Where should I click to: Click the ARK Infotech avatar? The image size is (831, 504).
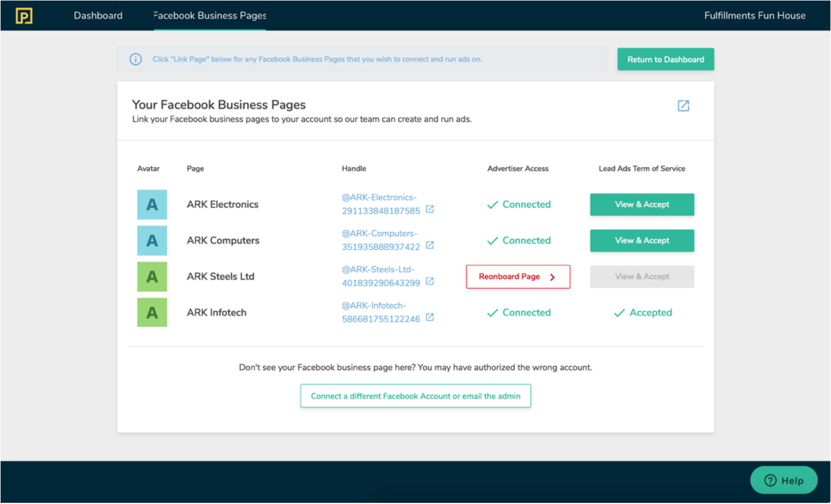tap(152, 313)
